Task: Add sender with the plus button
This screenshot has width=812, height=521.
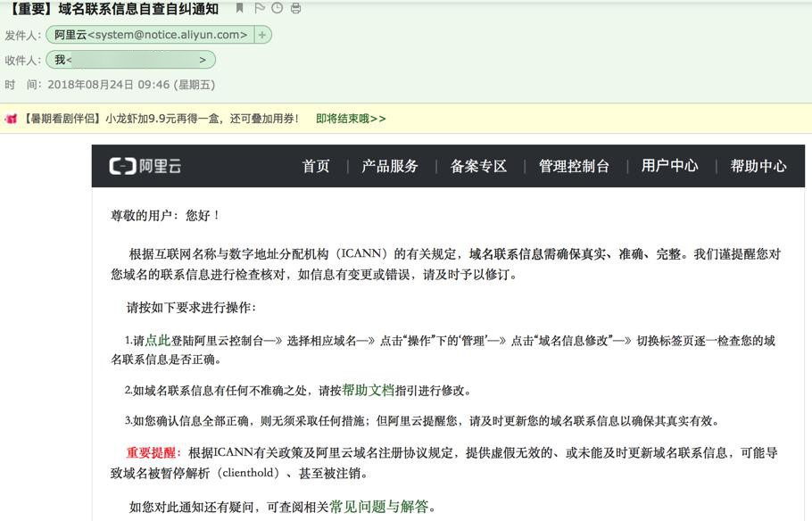Action: 262,35
